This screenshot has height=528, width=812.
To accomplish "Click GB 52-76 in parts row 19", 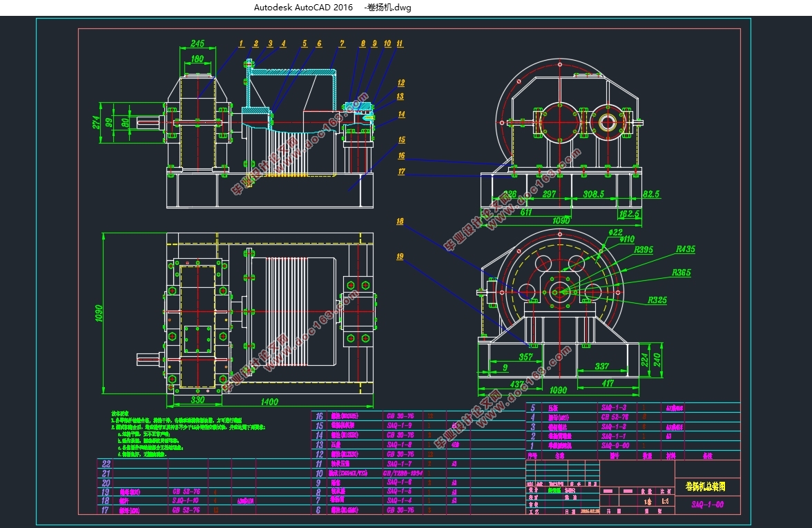I will (185, 491).
